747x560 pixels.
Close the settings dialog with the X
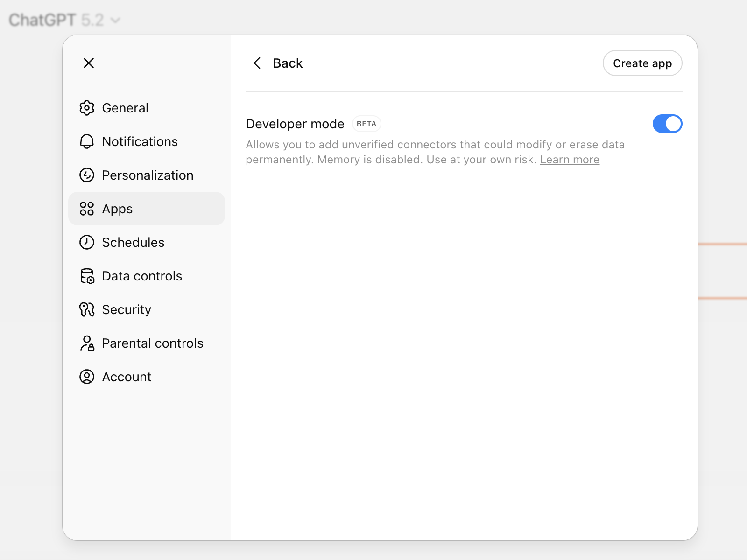88,63
